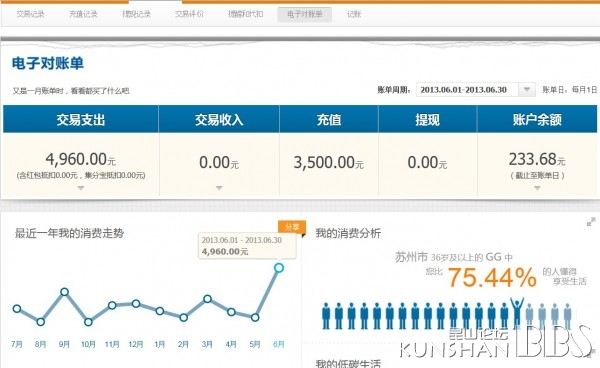Select the 11月 data point on chart
Image resolution: width=600 pixels, height=368 pixels.
(x=112, y=305)
